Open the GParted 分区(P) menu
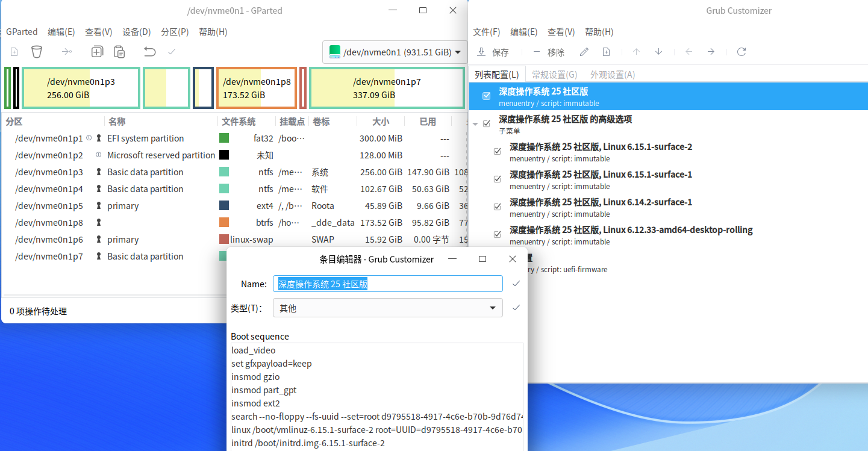 [175, 32]
